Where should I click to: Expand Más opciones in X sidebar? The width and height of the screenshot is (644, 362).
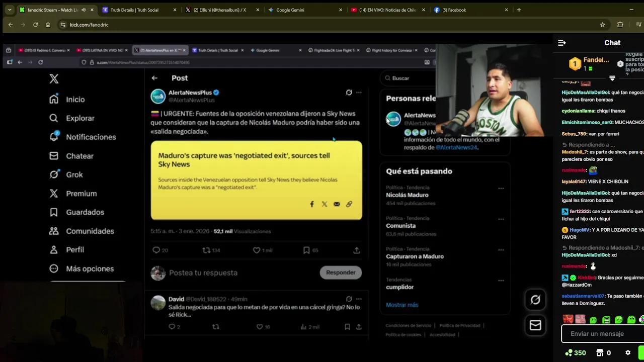(82, 268)
